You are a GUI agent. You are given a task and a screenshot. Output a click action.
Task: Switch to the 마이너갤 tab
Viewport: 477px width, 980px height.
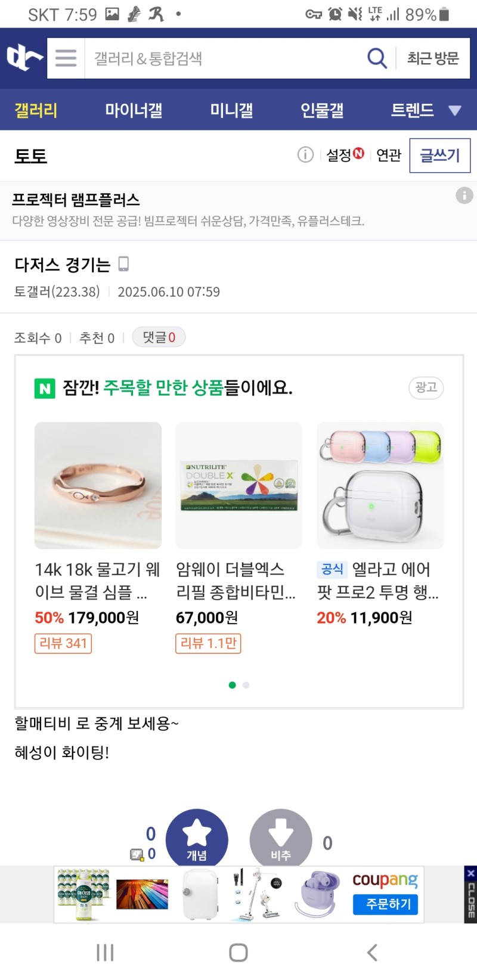[x=134, y=110]
